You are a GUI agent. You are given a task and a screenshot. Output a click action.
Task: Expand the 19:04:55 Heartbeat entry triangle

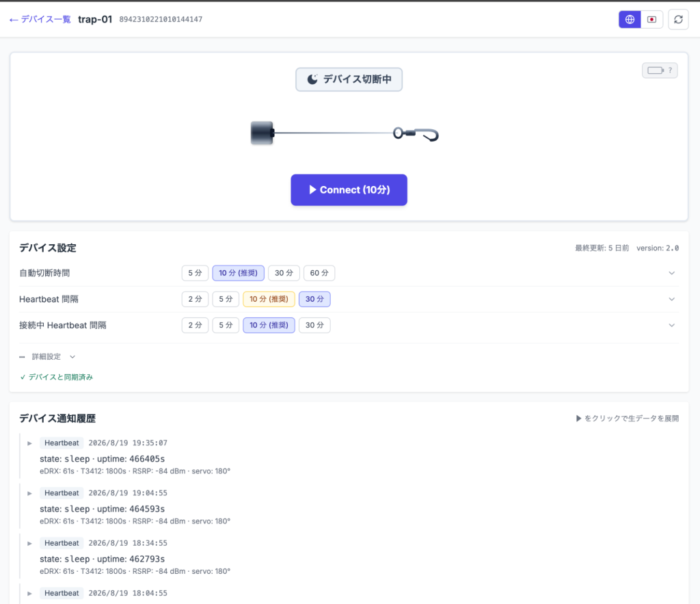(x=29, y=493)
